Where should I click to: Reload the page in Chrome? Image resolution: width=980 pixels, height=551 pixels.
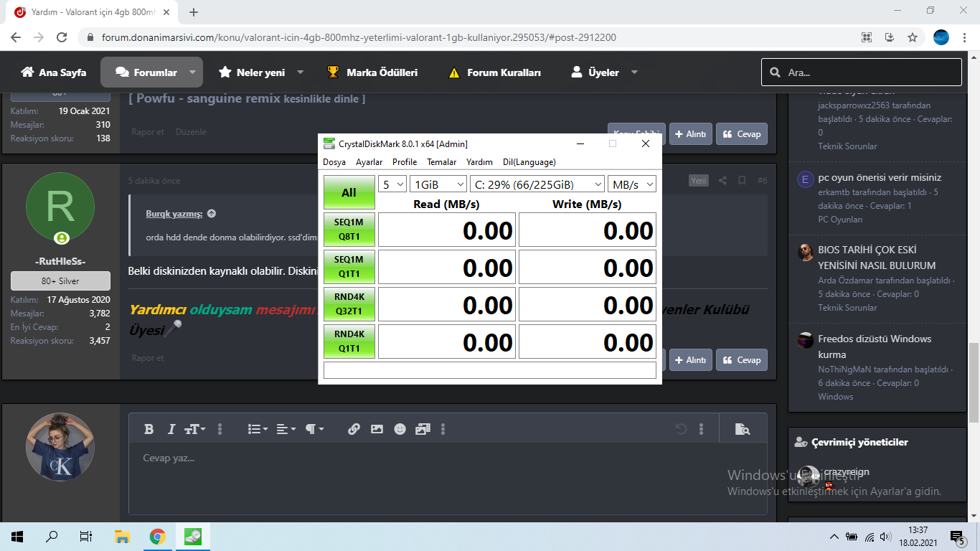tap(62, 37)
